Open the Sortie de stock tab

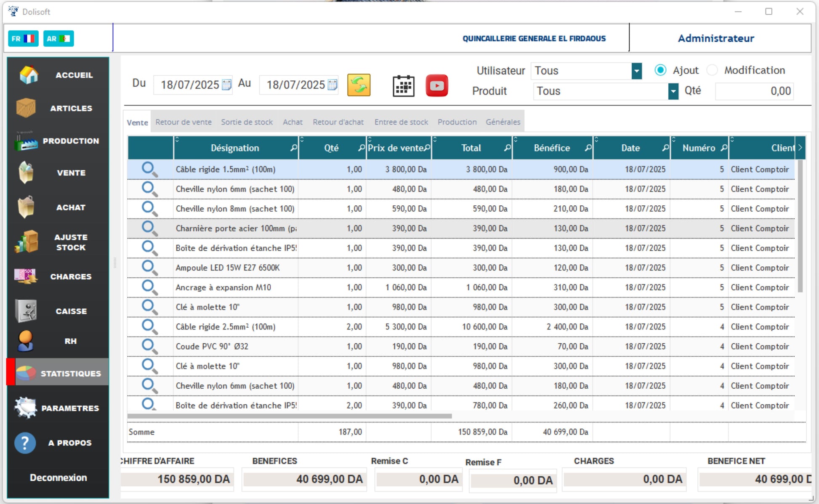[247, 122]
